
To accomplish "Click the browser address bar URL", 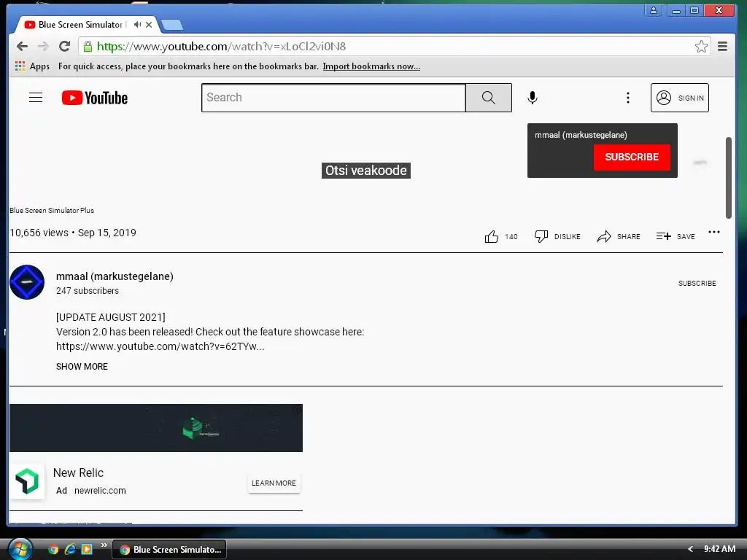I will [x=222, y=46].
